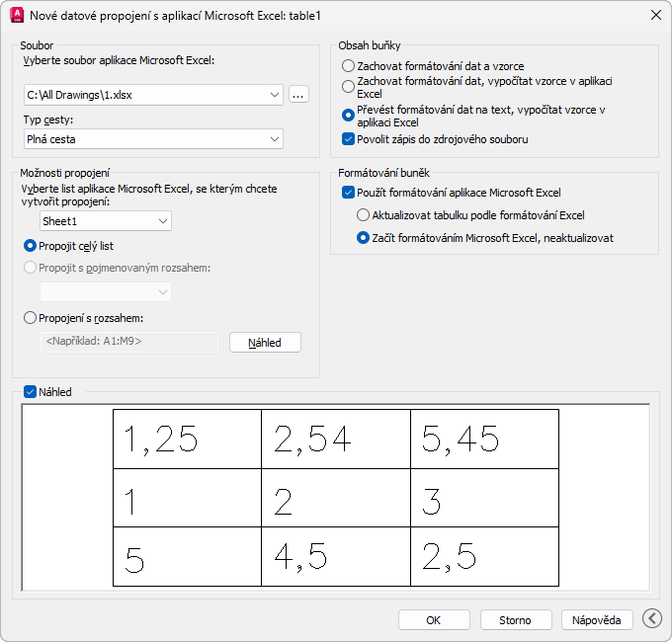
Task: Click preview cell showing 3
Action: (484, 498)
